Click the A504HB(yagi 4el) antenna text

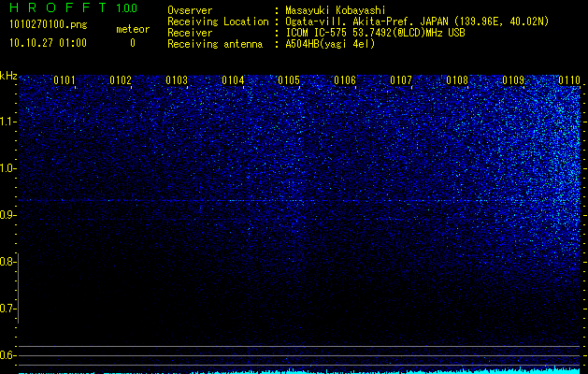click(x=330, y=44)
